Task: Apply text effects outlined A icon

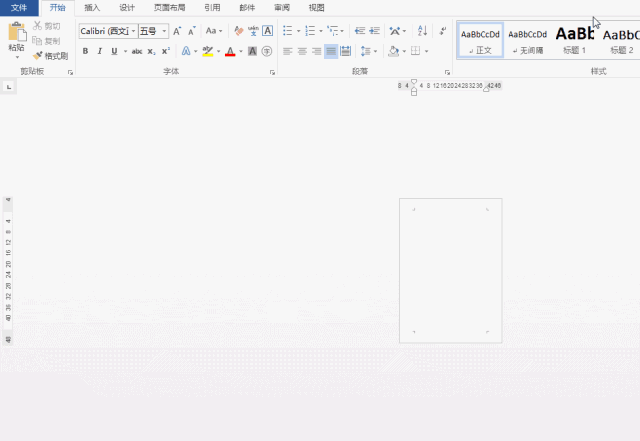Action: coord(186,51)
